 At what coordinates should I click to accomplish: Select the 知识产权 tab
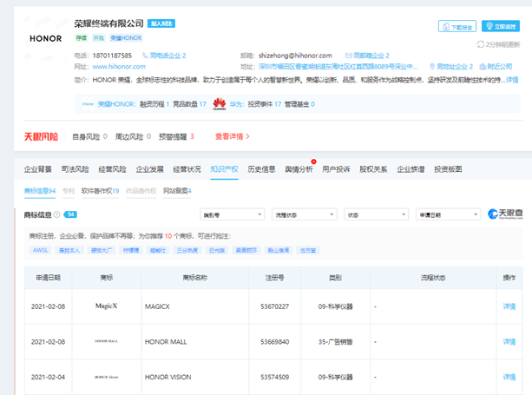(x=224, y=169)
